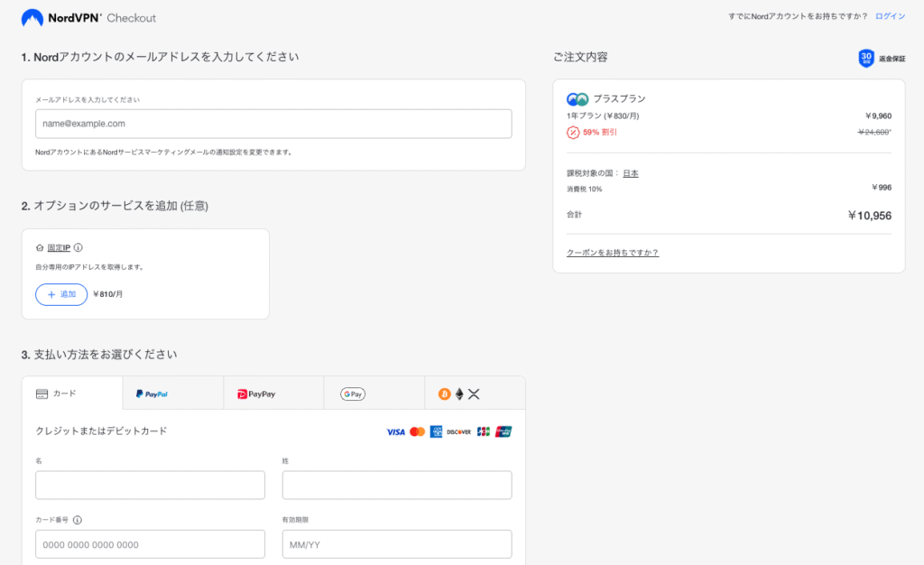Click the info icon beside 固定IP

coord(79,247)
